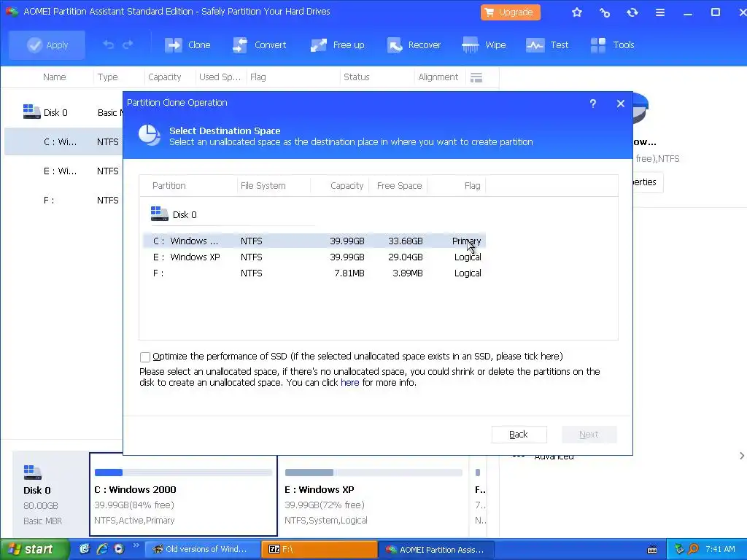Click the Type column header in main window

[108, 77]
